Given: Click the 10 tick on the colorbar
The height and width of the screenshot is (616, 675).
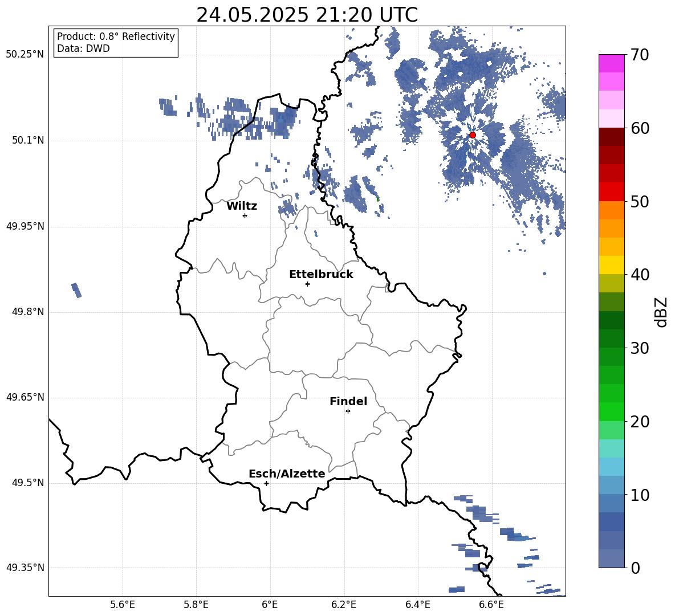Looking at the screenshot, I should pos(640,495).
